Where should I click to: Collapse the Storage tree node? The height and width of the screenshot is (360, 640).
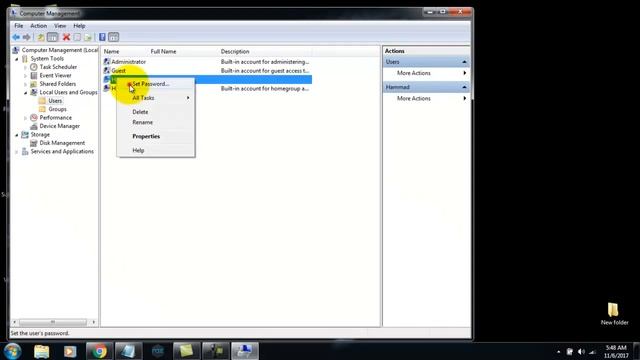click(17, 135)
